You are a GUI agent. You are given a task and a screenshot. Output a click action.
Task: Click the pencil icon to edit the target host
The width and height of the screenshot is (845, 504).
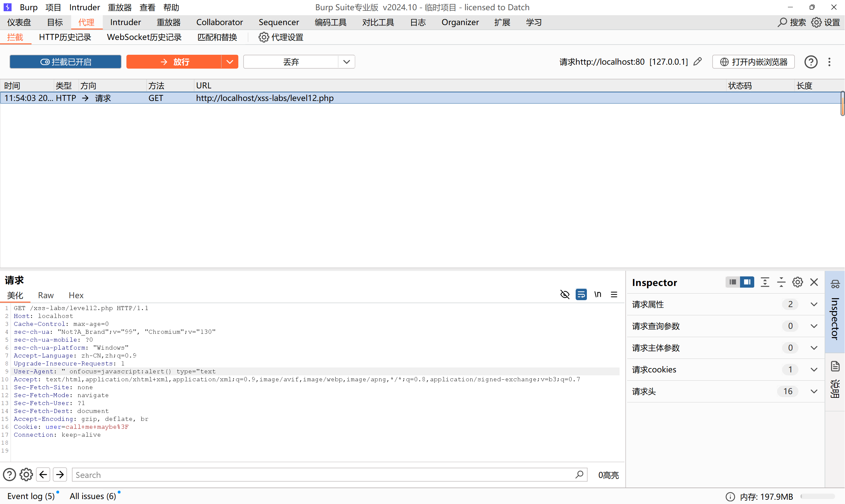tap(697, 61)
